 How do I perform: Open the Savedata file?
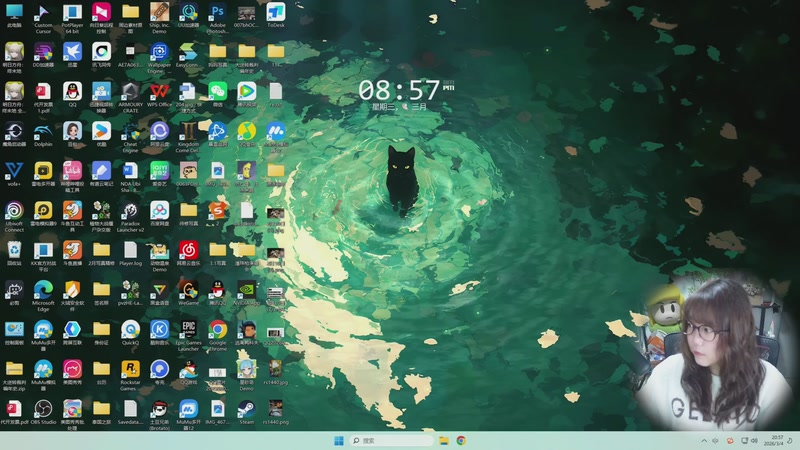[130, 413]
